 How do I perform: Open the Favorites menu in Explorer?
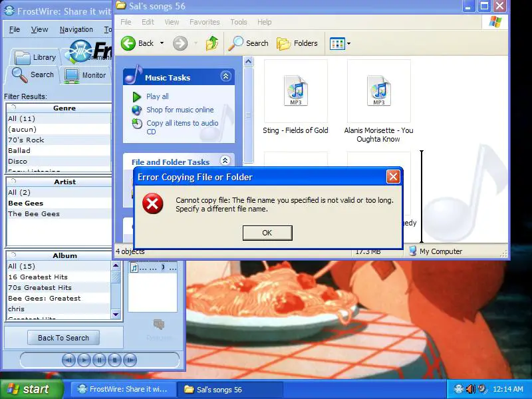pyautogui.click(x=204, y=22)
